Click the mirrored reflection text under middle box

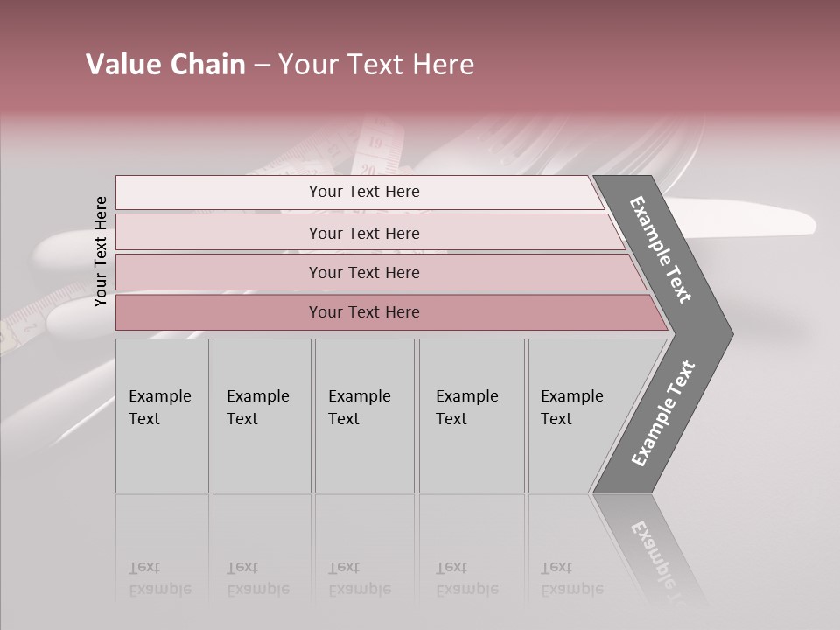click(x=360, y=579)
